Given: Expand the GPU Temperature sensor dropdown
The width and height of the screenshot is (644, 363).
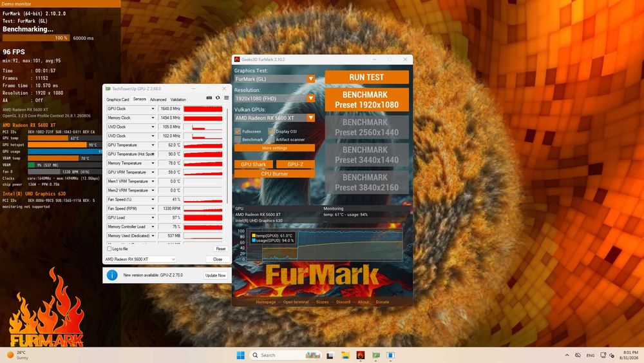Looking at the screenshot, I should (153, 144).
